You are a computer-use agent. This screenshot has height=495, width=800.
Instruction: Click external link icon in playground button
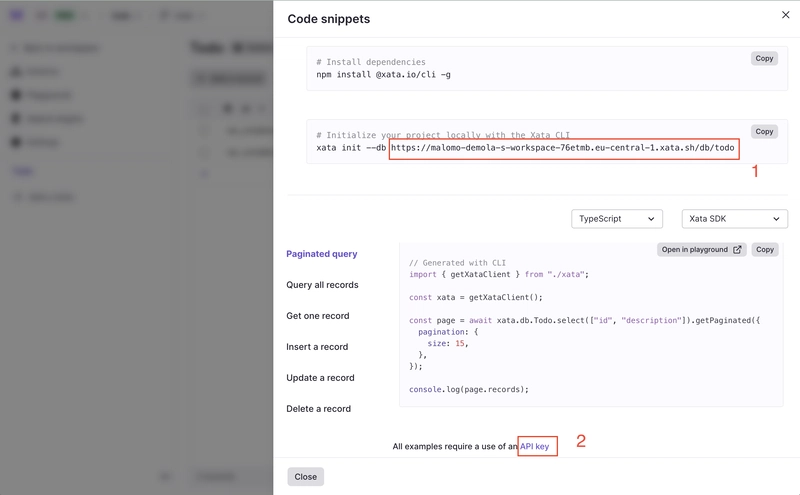[737, 250]
